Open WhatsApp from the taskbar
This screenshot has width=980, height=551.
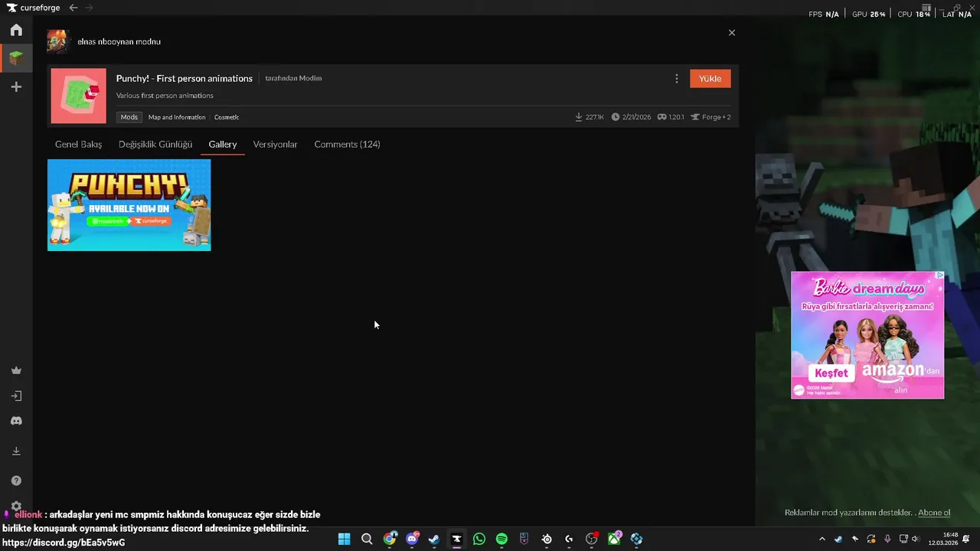(479, 539)
